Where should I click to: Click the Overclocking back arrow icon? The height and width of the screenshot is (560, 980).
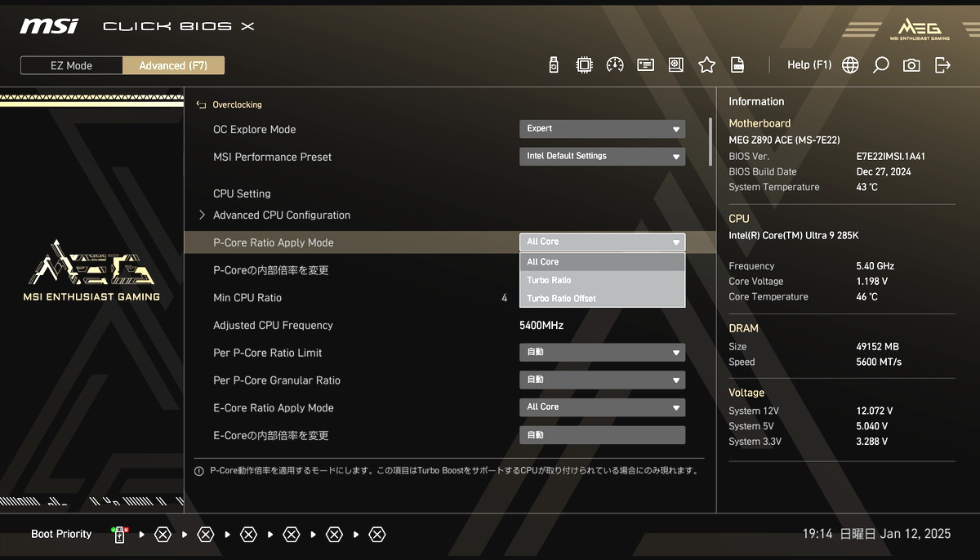(201, 104)
